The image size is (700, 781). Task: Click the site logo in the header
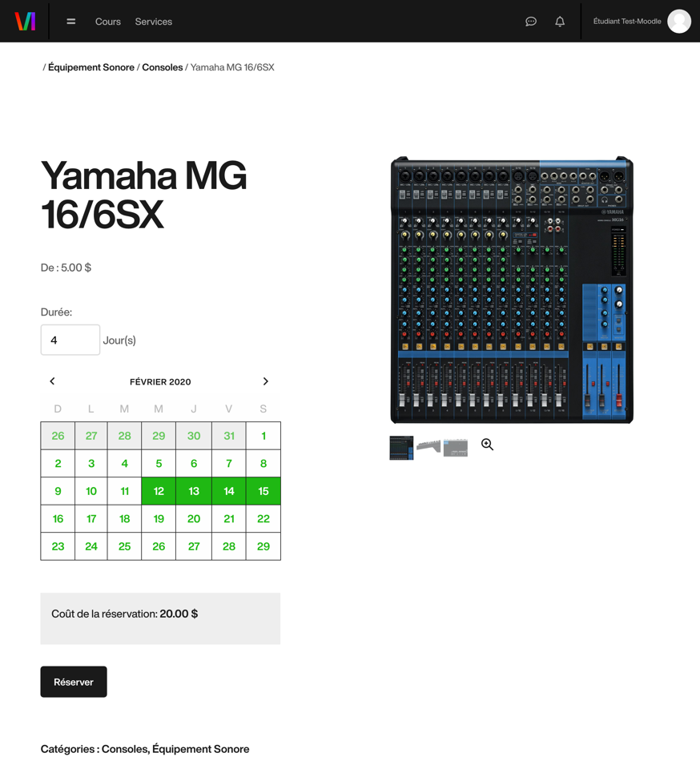tap(25, 22)
